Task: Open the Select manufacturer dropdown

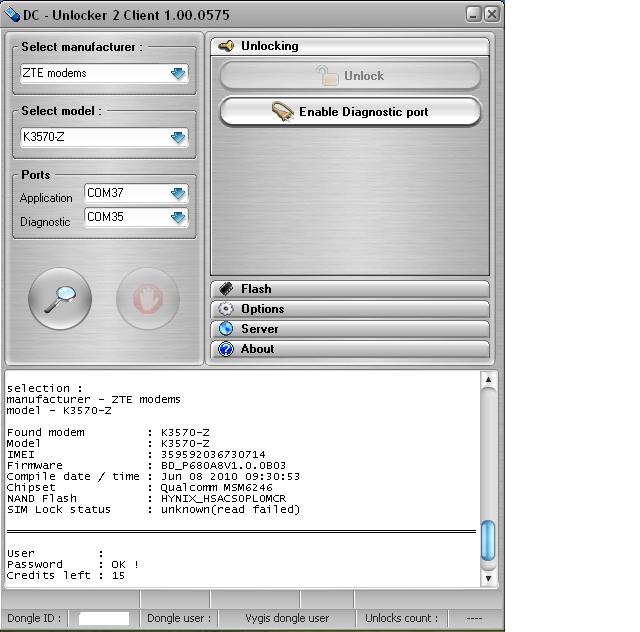Action: 178,73
